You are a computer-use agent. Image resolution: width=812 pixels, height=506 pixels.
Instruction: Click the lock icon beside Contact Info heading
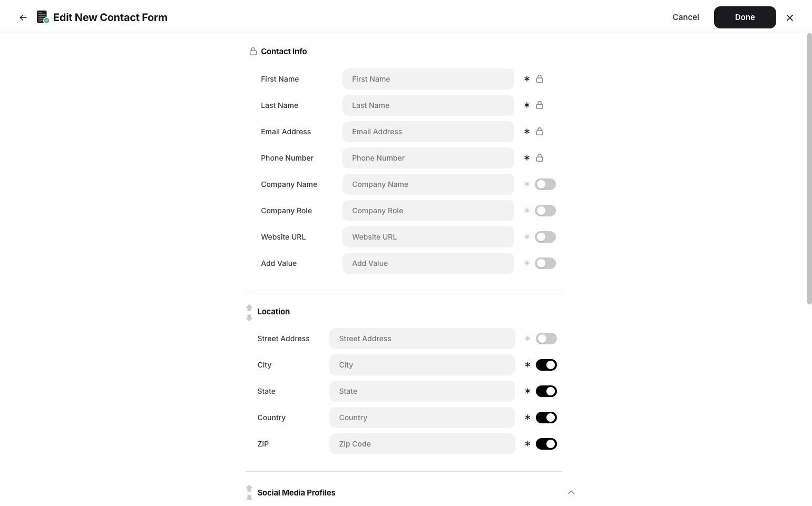pos(253,51)
